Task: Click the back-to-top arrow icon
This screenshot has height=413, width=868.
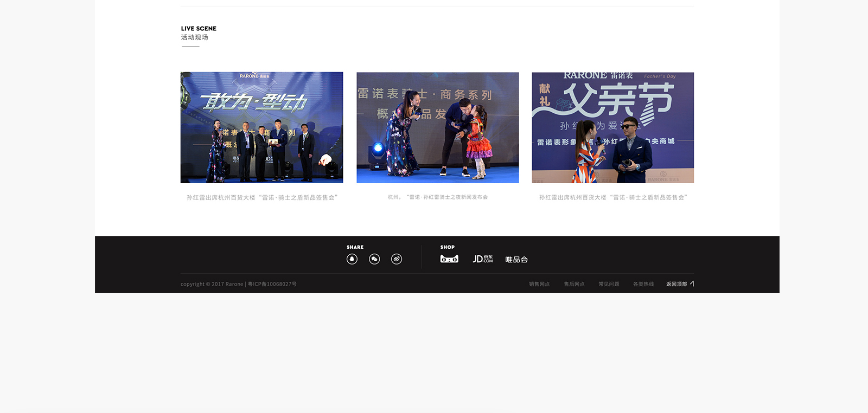Action: pos(692,283)
